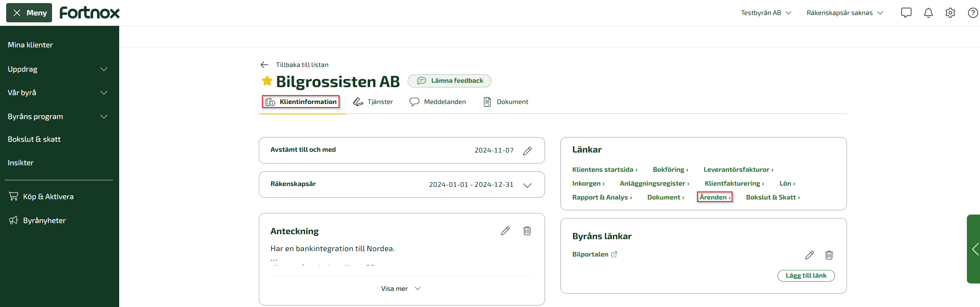Open the Anläggningsregister link
Image resolution: width=980 pixels, height=307 pixels.
[x=654, y=183]
